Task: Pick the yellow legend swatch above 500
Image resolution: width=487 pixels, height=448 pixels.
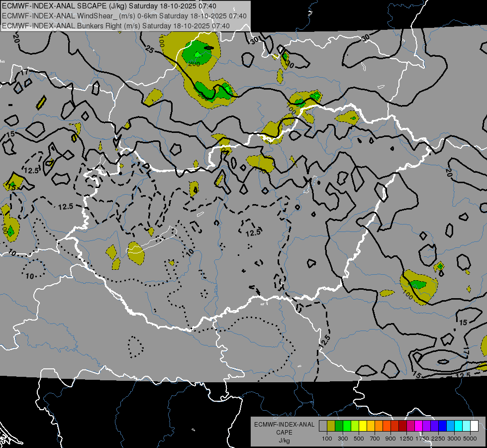Action: (x=363, y=426)
